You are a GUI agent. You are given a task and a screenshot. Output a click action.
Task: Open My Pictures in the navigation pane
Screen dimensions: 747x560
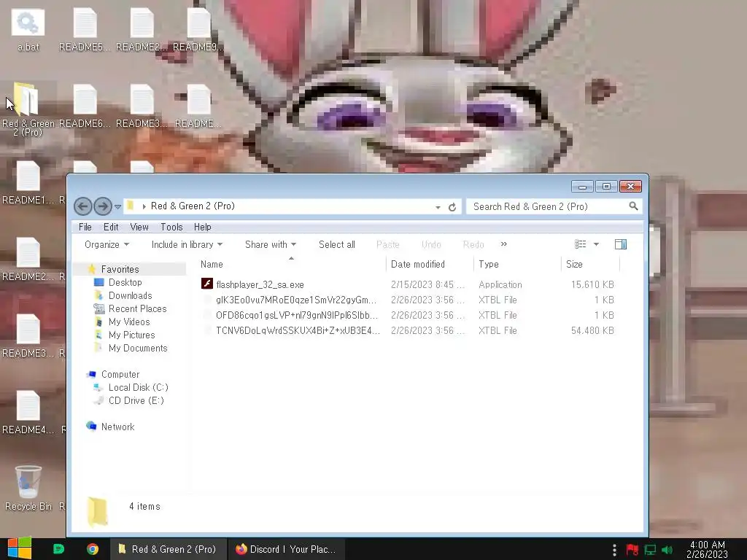(131, 335)
